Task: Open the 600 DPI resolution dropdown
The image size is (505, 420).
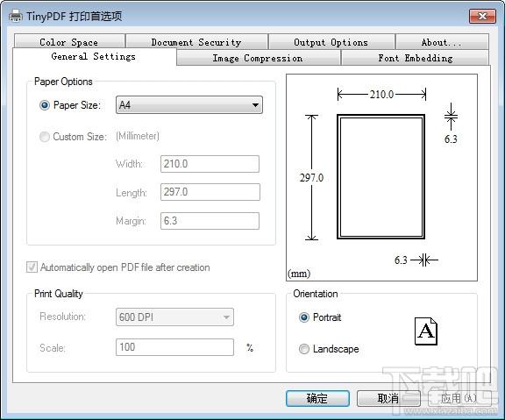Action: point(174,317)
